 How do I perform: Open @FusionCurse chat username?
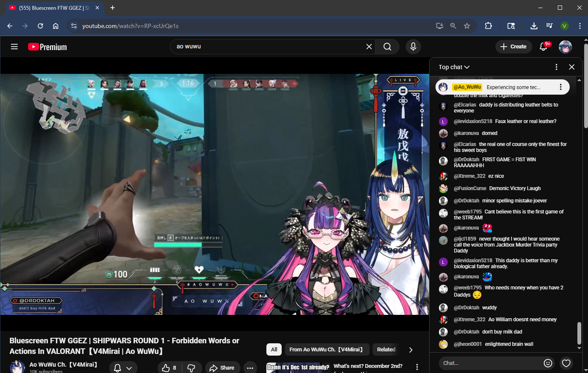click(470, 188)
